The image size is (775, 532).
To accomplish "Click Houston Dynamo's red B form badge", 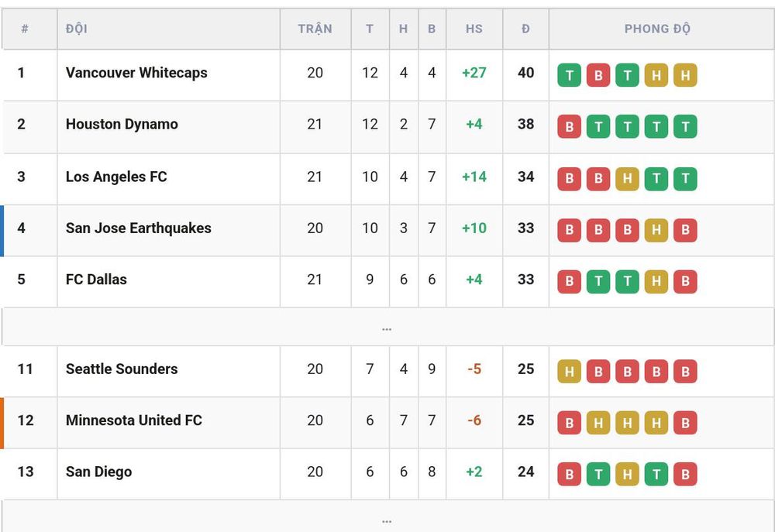I will point(569,127).
